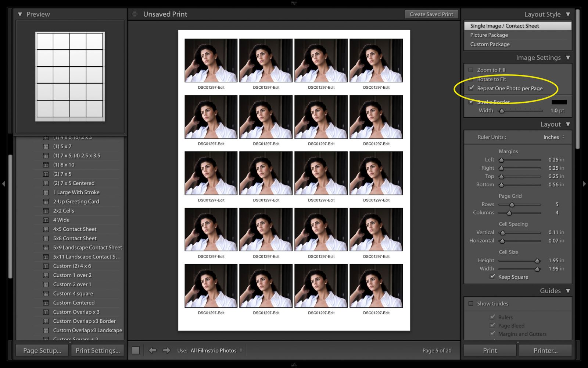The height and width of the screenshot is (368, 588).
Task: Enable the Show Guides checkbox
Action: click(x=471, y=304)
